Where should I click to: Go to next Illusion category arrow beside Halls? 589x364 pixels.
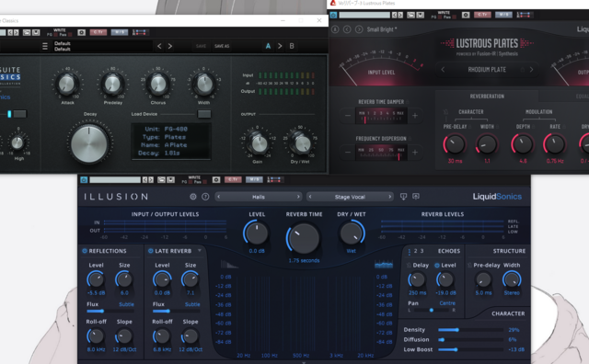pyautogui.click(x=298, y=197)
